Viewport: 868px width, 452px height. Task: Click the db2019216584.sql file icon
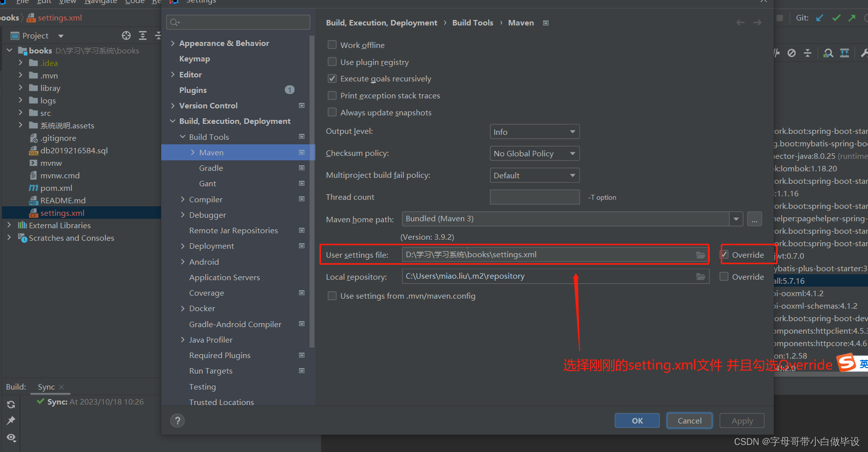[x=33, y=150]
